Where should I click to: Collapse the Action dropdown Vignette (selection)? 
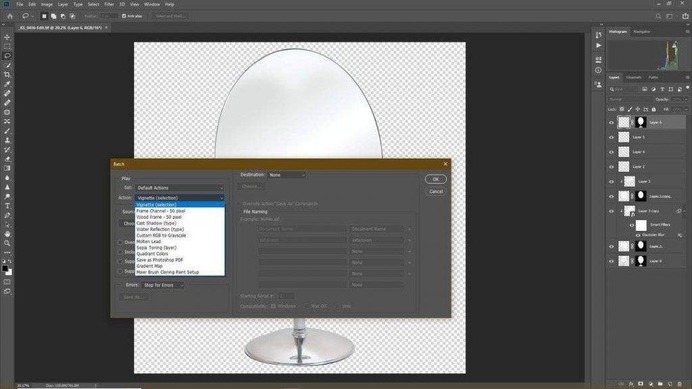pyautogui.click(x=179, y=198)
